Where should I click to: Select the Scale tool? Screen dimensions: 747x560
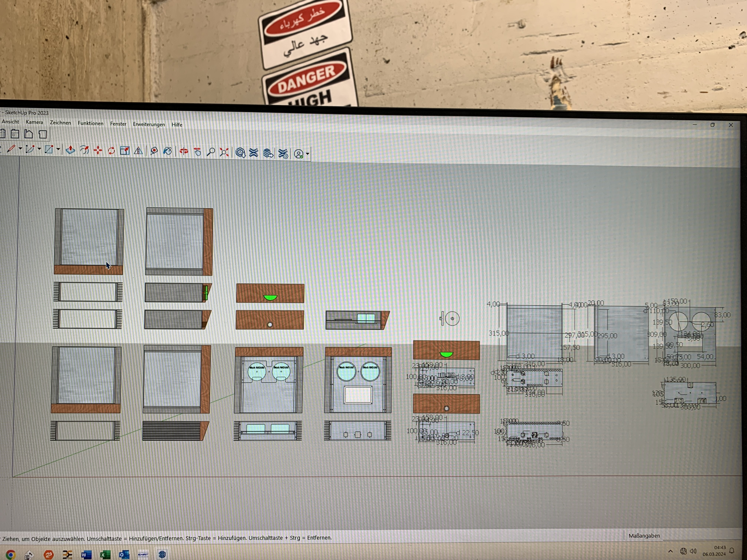pyautogui.click(x=125, y=151)
